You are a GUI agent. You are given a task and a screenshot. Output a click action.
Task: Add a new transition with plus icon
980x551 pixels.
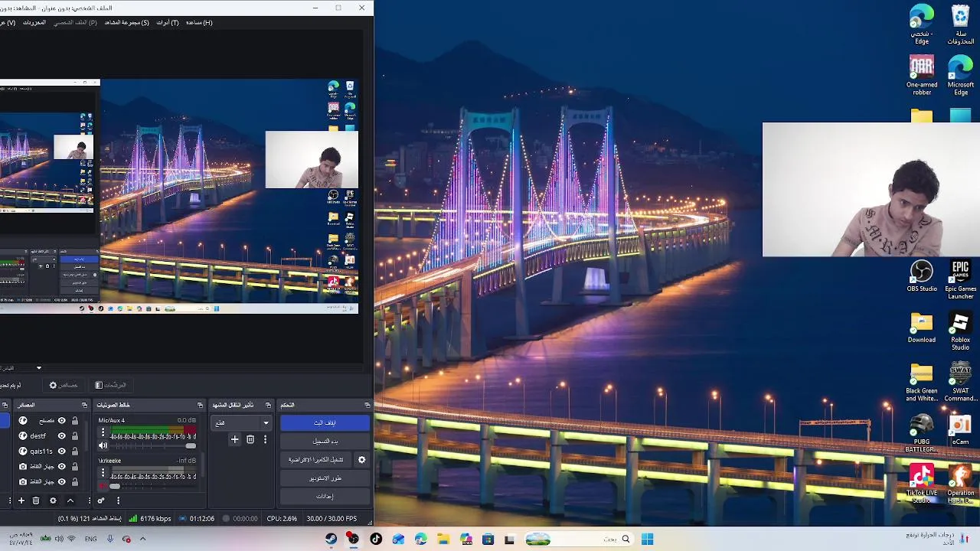[x=235, y=439]
